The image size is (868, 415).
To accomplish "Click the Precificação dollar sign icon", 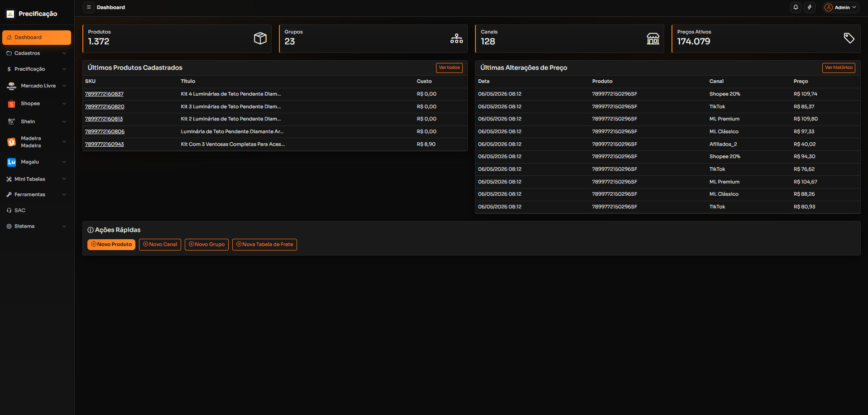I will point(9,69).
